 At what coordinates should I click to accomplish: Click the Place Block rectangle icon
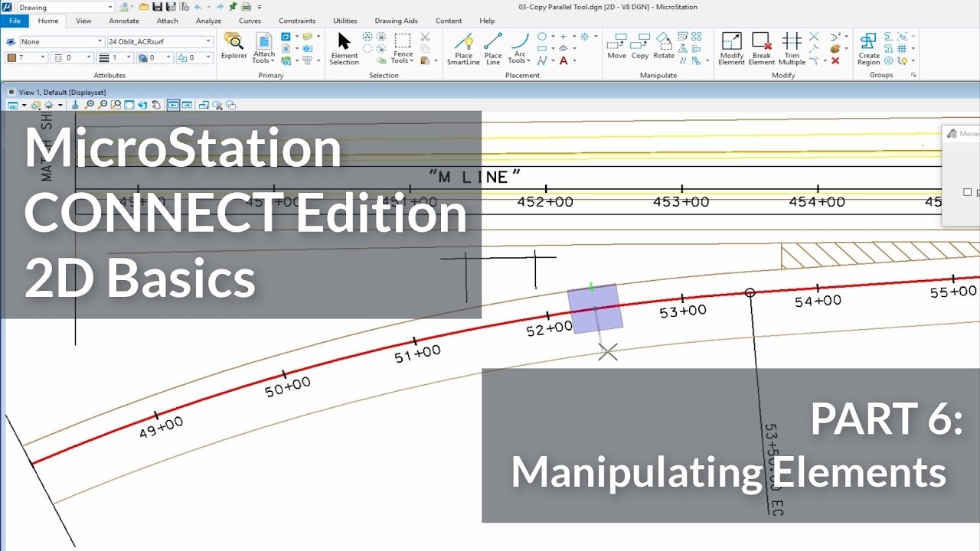click(542, 48)
